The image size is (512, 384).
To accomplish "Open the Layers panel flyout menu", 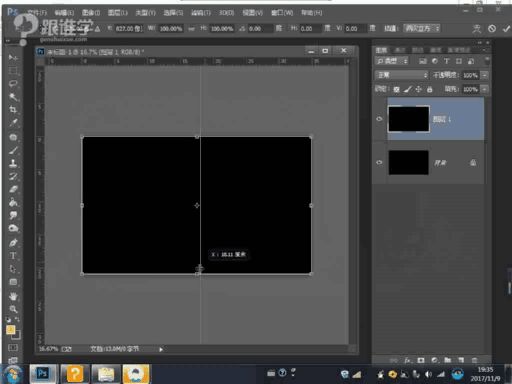I will (485, 50).
